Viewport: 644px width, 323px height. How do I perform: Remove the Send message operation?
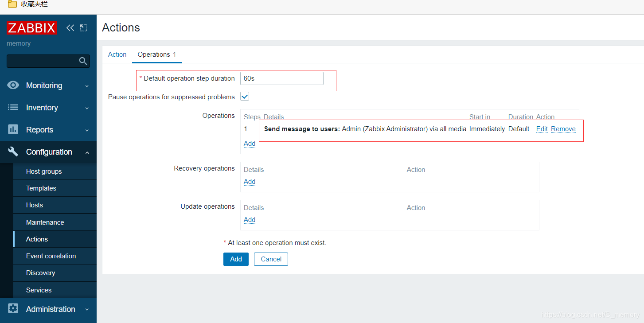tap(563, 129)
